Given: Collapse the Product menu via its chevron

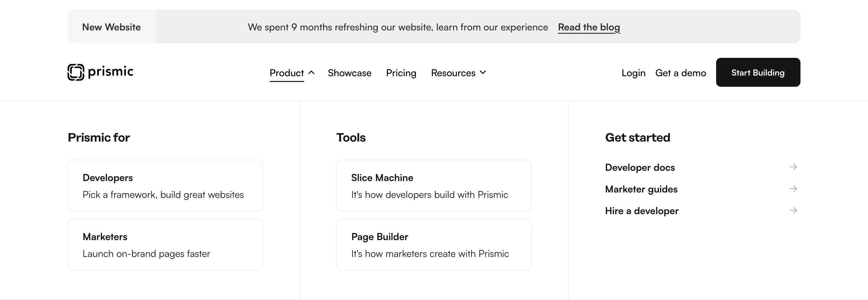Looking at the screenshot, I should pyautogui.click(x=311, y=73).
